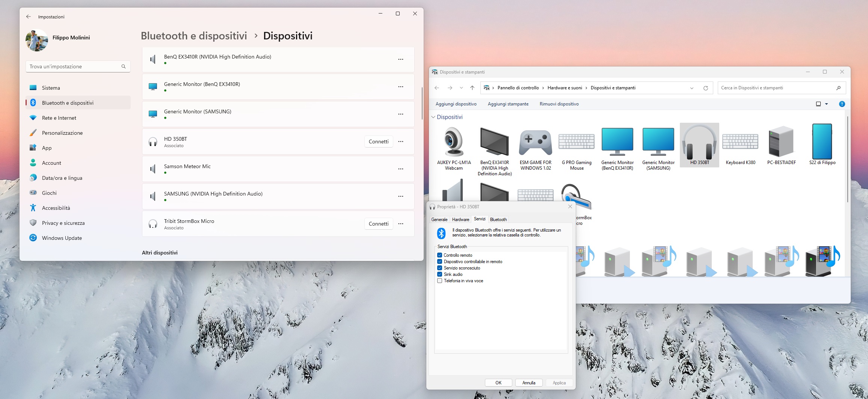Confirm the properties dialog with OK

coord(498,383)
